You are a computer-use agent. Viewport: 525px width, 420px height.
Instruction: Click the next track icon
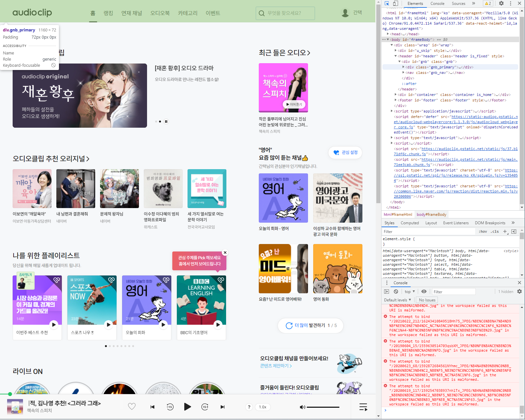point(223,407)
